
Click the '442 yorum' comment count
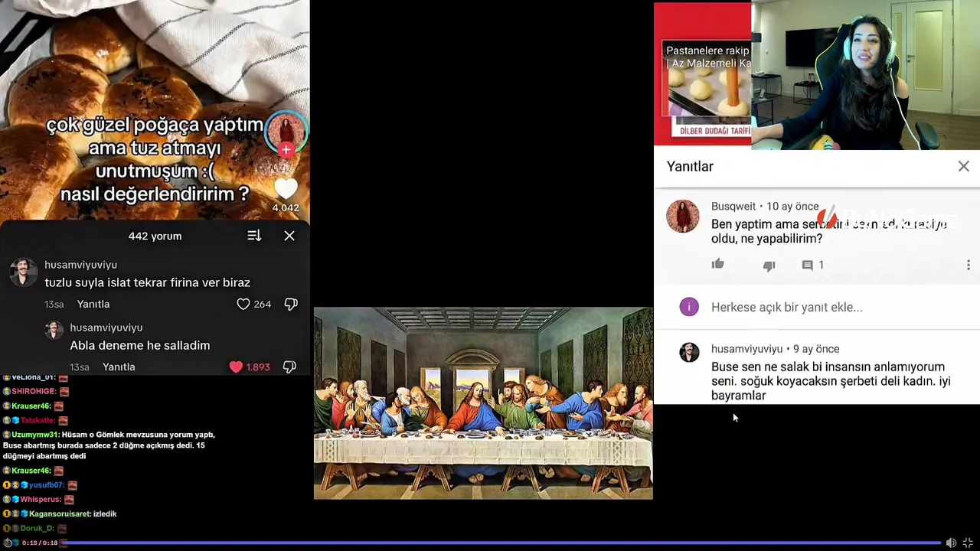pos(155,236)
